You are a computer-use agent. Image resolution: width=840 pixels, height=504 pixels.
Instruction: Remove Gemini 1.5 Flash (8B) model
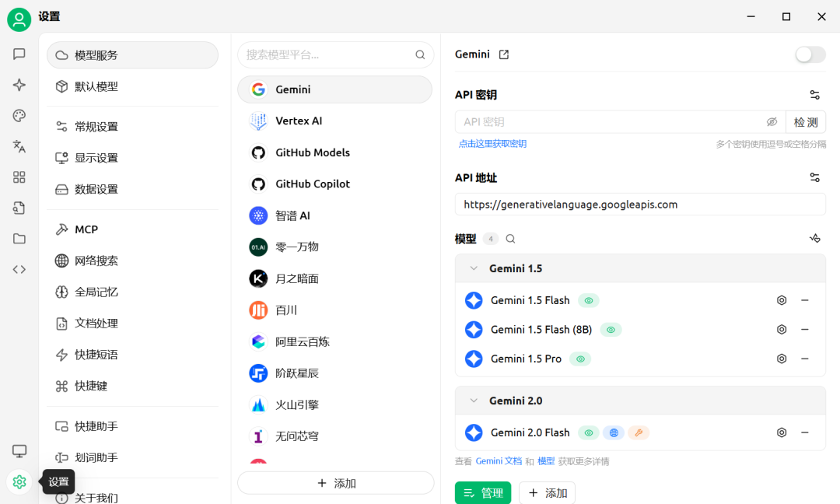[x=805, y=330]
